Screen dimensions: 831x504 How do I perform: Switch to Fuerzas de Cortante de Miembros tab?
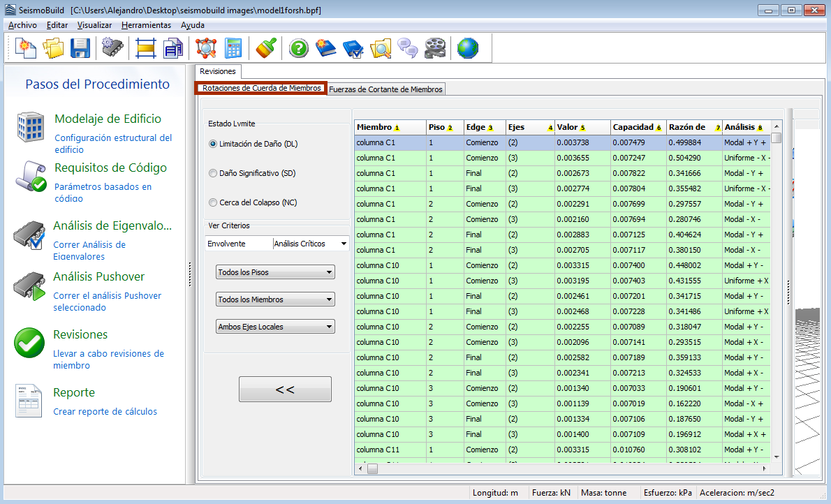coord(385,89)
